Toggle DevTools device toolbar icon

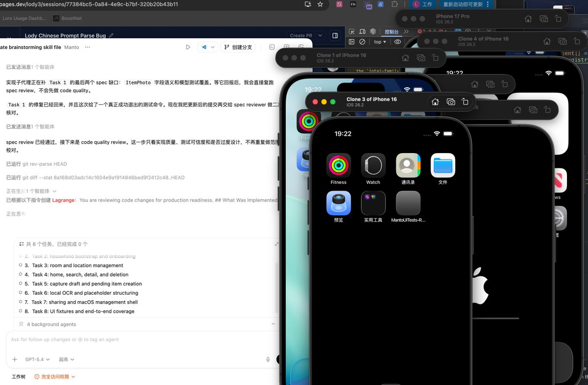[362, 31]
